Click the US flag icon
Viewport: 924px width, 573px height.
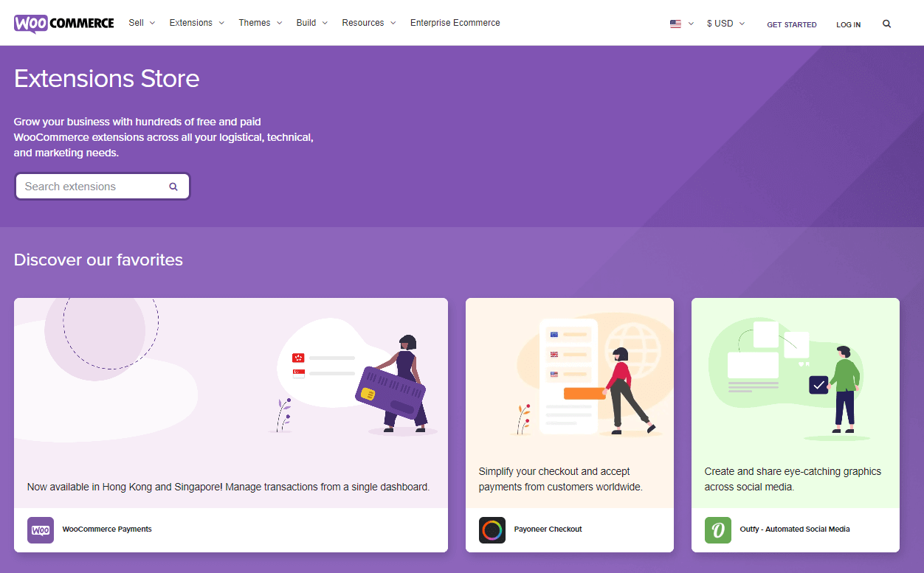[675, 24]
